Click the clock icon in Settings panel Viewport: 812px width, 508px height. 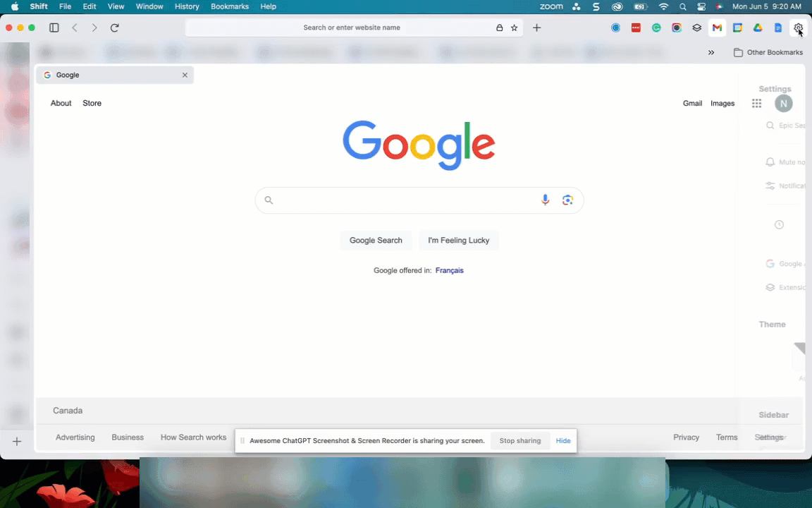click(x=779, y=224)
